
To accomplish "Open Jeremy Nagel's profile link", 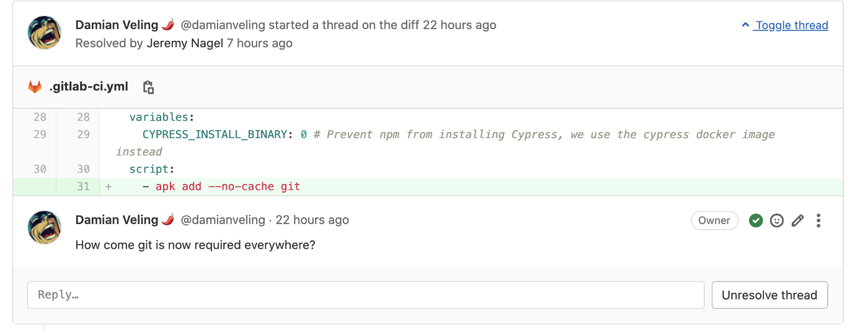I will click(x=185, y=43).
